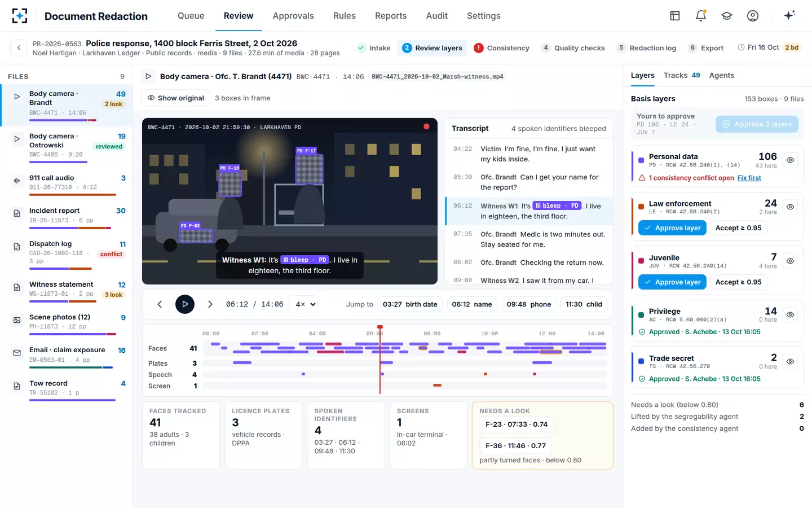Jump to 11:30 child
The width and height of the screenshot is (812, 508).
584,304
